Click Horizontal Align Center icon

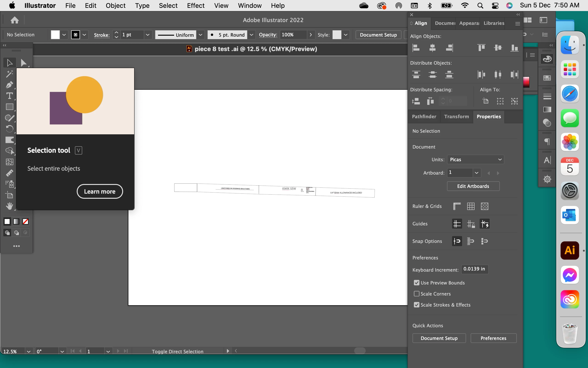(433, 48)
